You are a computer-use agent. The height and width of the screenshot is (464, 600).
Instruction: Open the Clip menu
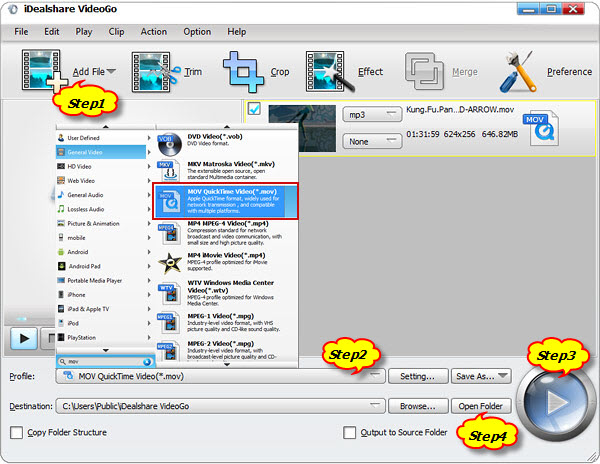116,32
